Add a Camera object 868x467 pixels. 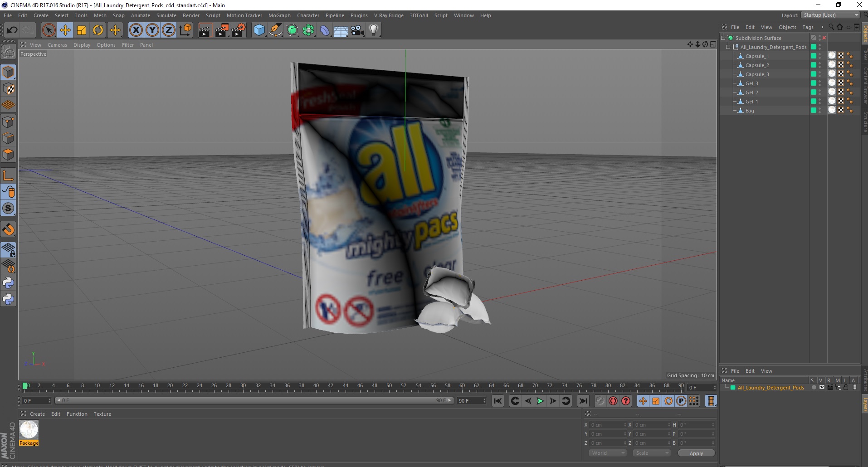[x=357, y=30]
